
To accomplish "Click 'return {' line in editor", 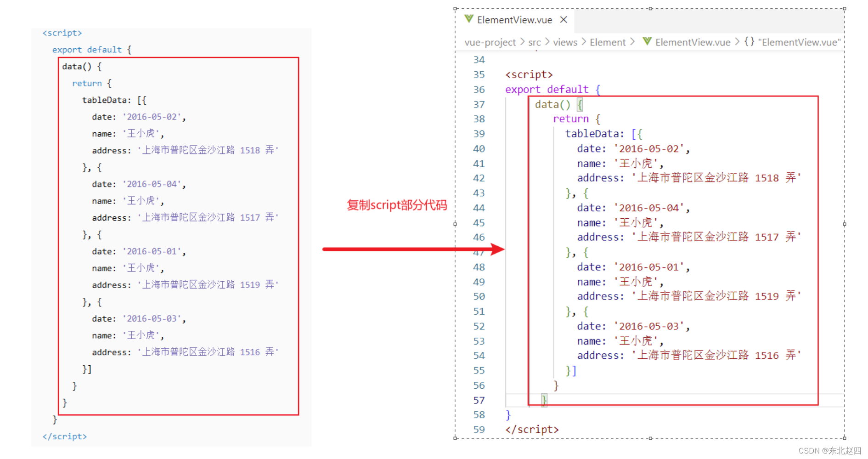I will (x=577, y=119).
